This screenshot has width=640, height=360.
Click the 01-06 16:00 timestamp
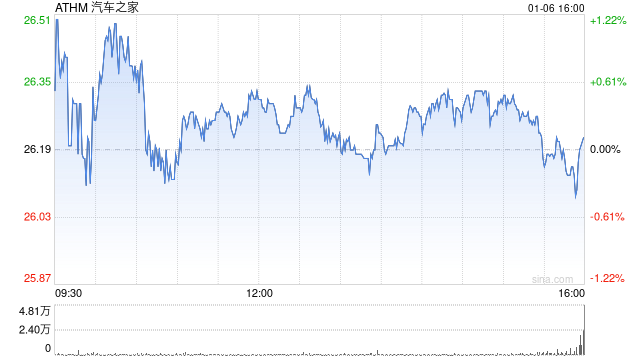pyautogui.click(x=556, y=8)
